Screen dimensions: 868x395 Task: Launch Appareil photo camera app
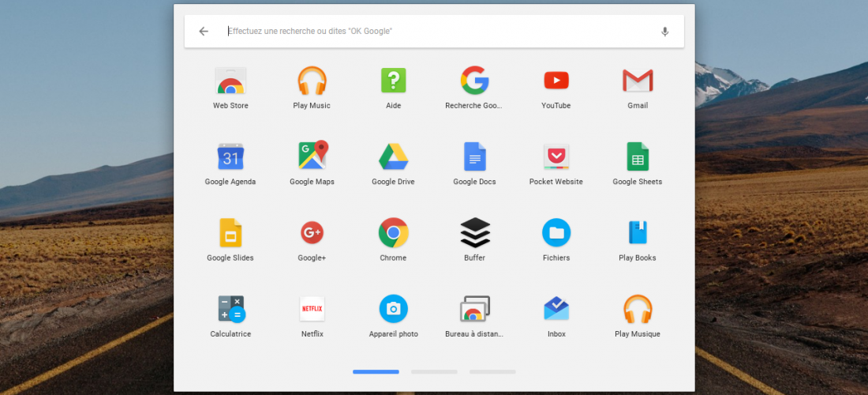point(393,309)
